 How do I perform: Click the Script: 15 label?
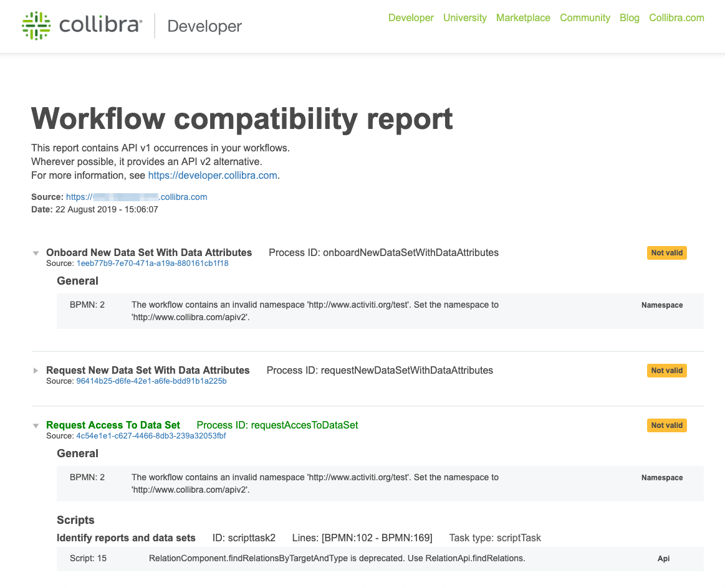coord(89,559)
